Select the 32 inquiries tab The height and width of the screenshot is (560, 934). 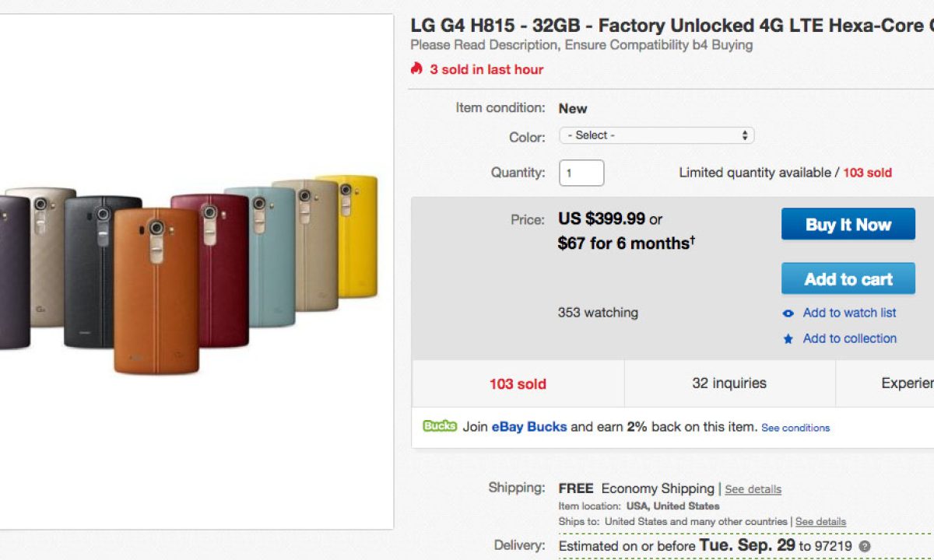pyautogui.click(x=729, y=383)
